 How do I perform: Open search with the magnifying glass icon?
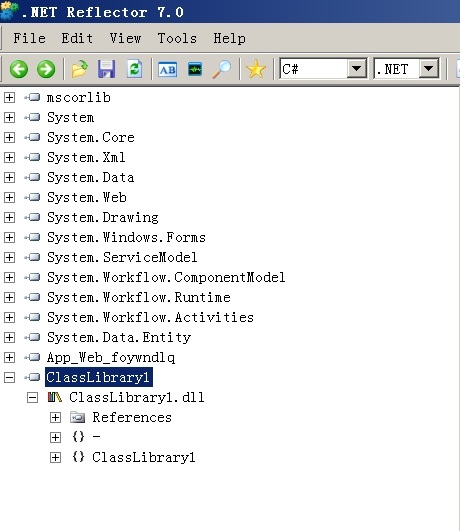click(x=222, y=69)
